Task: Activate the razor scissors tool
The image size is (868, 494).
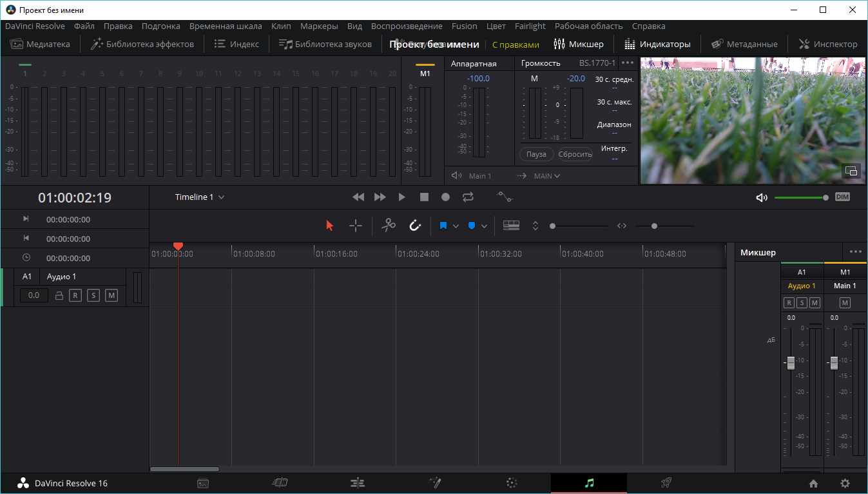Action: 388,225
